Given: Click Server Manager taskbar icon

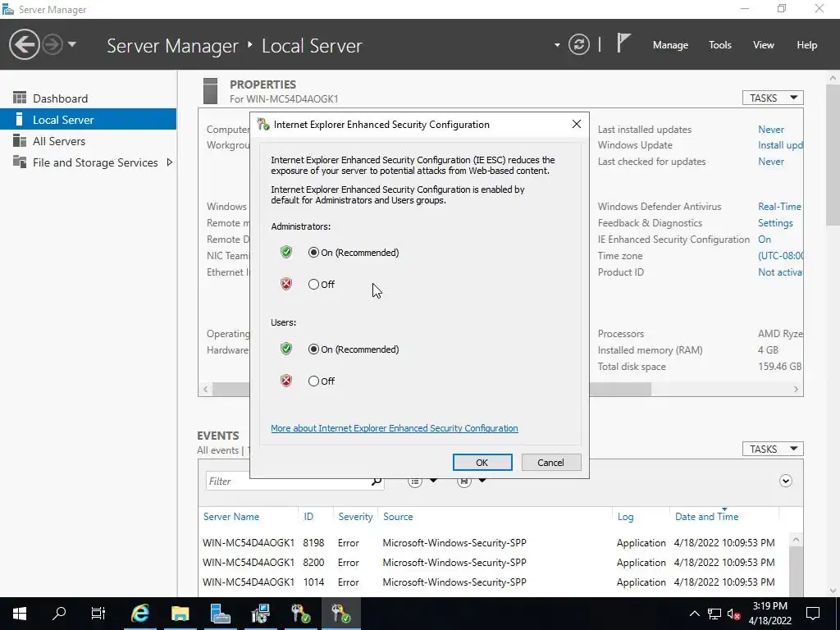Looking at the screenshot, I should tap(220, 614).
